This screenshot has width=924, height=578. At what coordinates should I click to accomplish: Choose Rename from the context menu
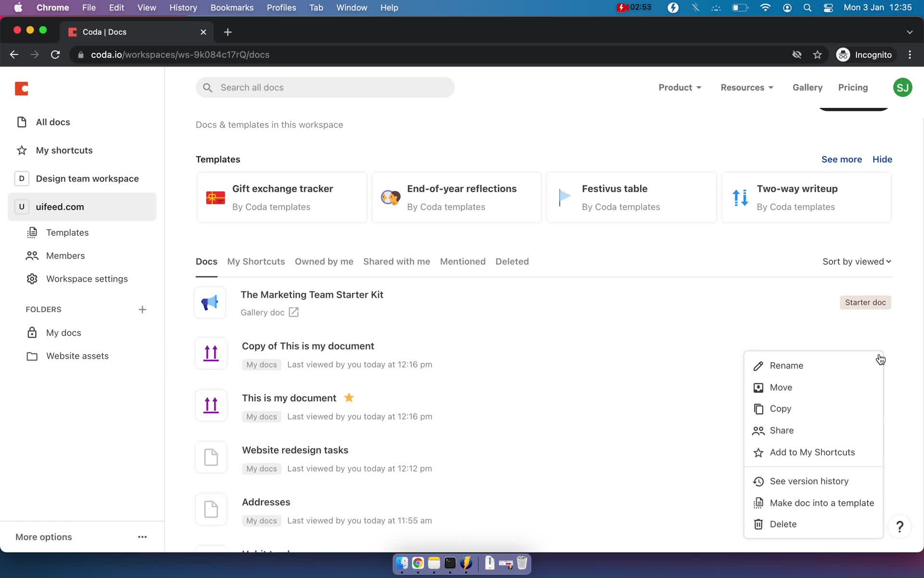coord(813,366)
